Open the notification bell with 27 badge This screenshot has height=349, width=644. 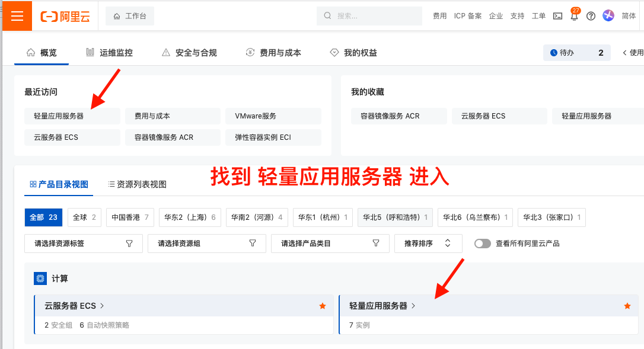pyautogui.click(x=574, y=16)
